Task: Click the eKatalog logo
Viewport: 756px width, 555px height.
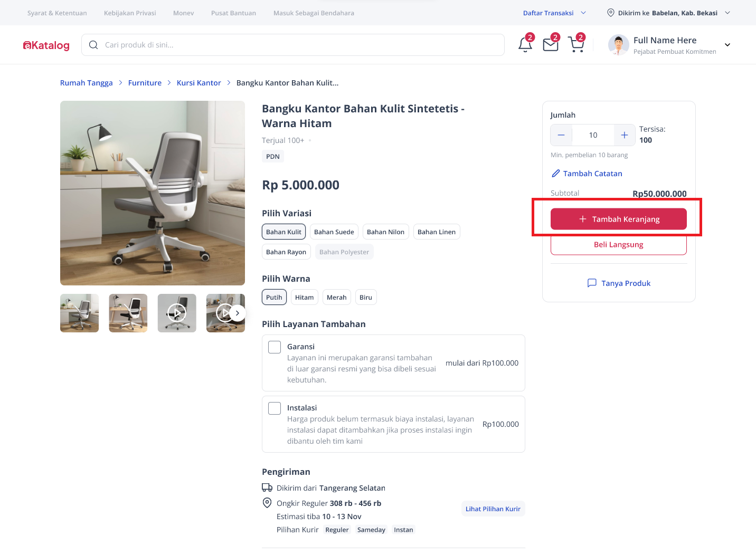Action: pos(46,45)
